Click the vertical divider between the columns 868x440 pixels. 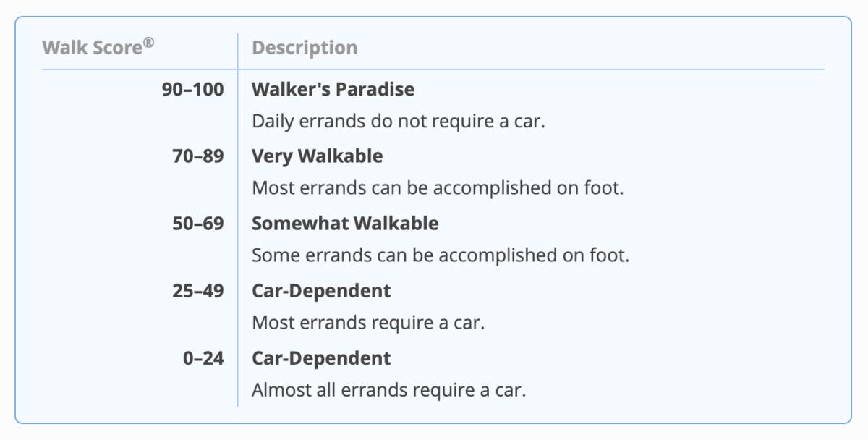[x=237, y=217]
